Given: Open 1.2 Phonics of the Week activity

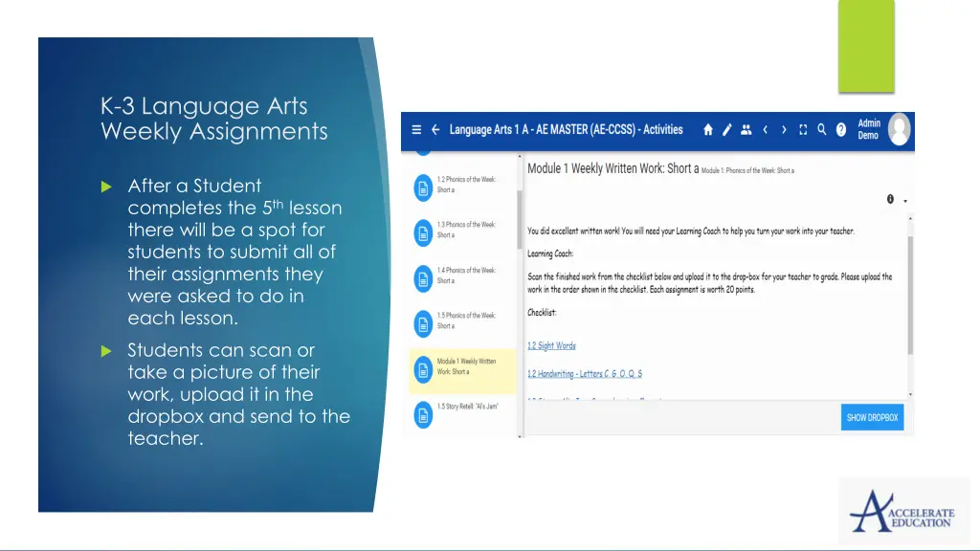Looking at the screenshot, I should tap(464, 185).
